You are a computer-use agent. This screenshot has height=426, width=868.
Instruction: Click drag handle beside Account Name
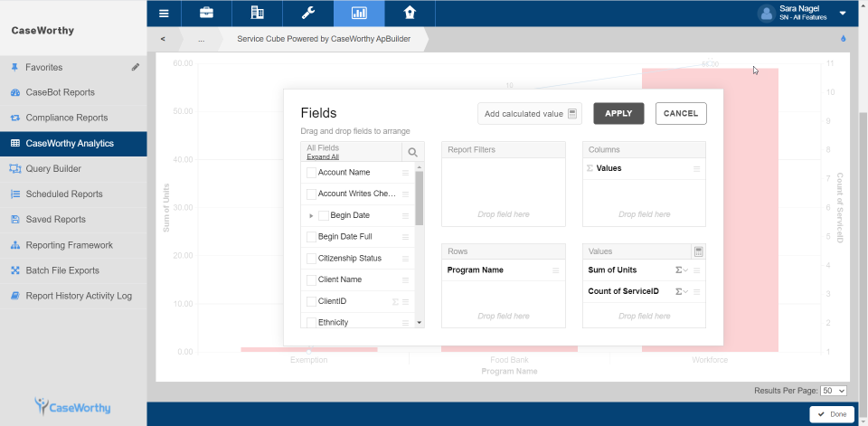coord(405,173)
